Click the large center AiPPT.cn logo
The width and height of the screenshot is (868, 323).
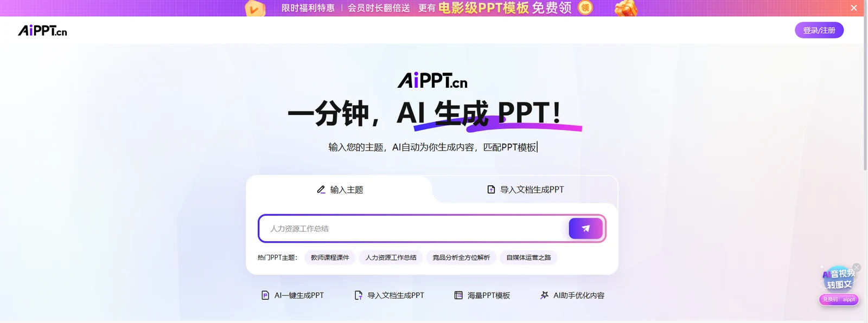[x=432, y=81]
